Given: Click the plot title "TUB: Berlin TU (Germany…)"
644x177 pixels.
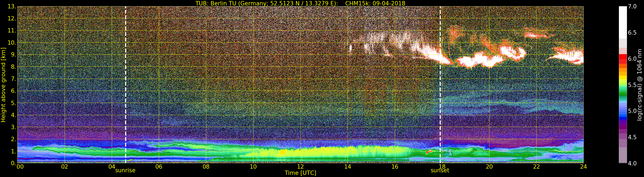Looking at the screenshot, I should (x=300, y=3).
